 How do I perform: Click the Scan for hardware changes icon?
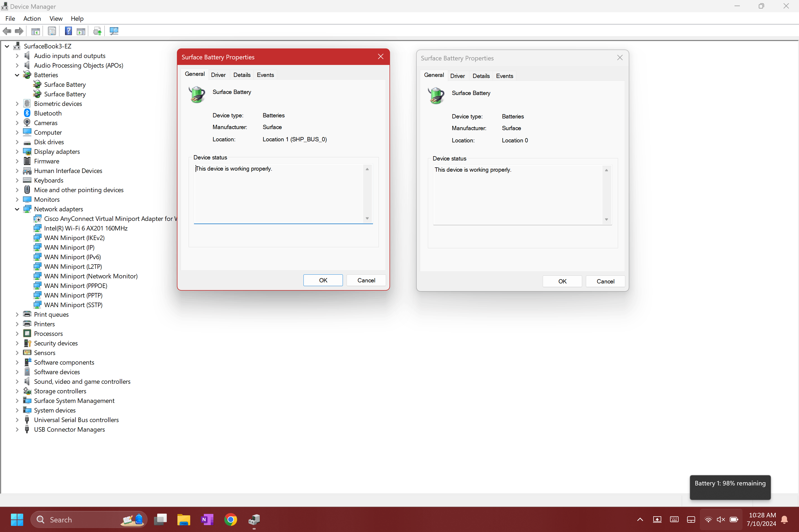114,31
